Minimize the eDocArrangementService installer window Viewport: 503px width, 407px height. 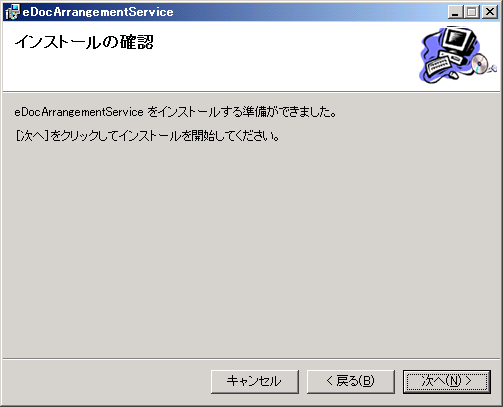pos(455,12)
